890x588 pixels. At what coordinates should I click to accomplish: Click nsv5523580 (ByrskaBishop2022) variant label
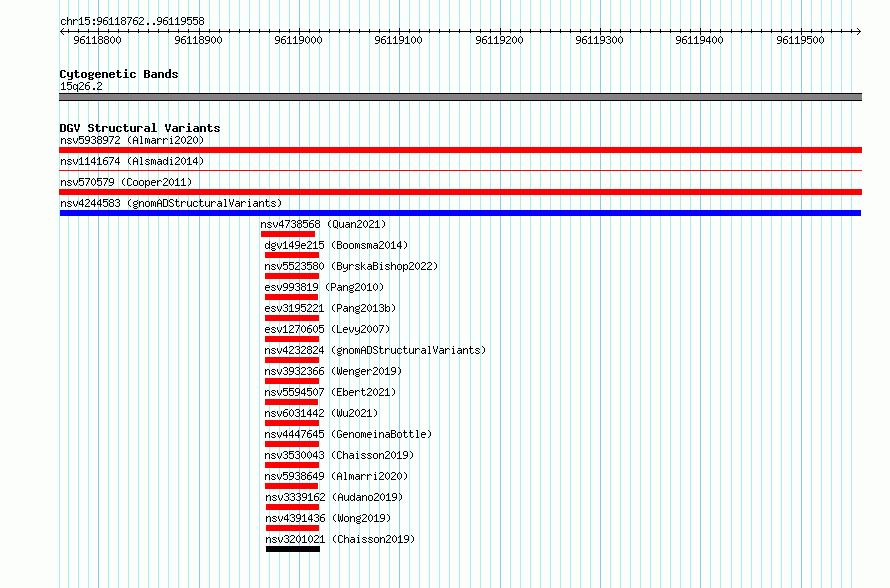click(x=351, y=266)
